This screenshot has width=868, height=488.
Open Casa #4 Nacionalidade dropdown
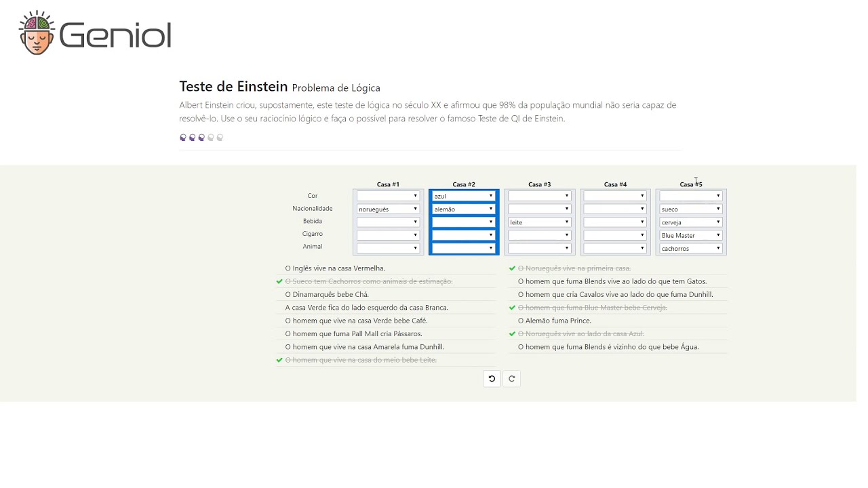[615, 209]
